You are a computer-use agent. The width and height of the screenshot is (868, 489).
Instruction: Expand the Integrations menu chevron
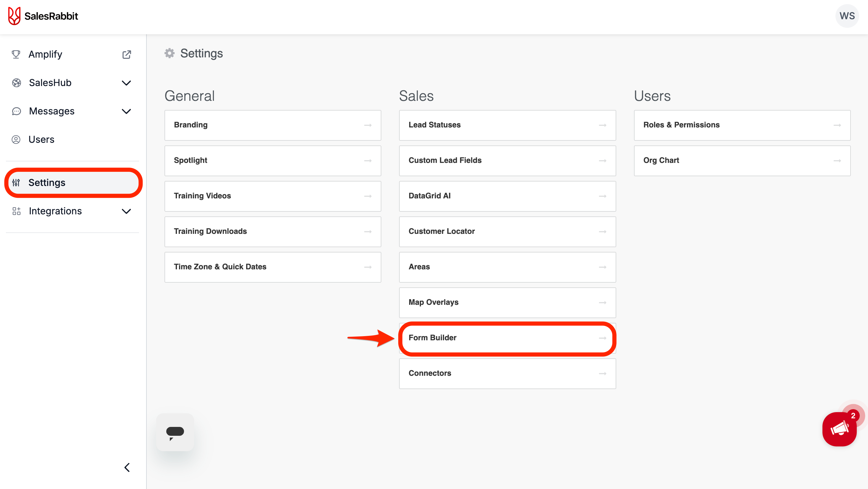click(126, 211)
